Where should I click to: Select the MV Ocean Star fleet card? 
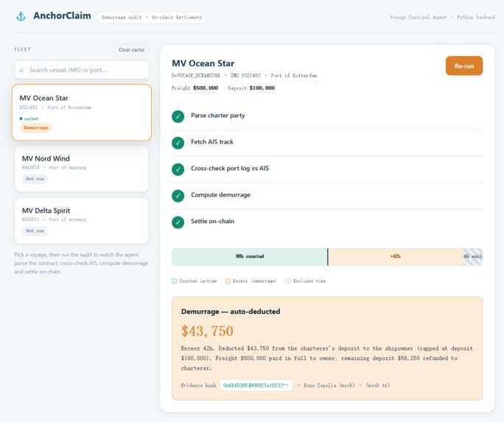click(81, 113)
